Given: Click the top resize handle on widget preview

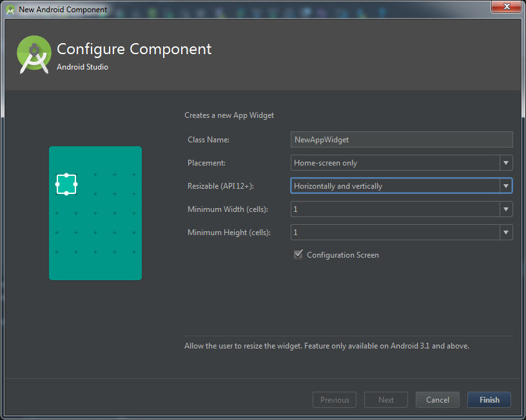Looking at the screenshot, I should pyautogui.click(x=66, y=175).
